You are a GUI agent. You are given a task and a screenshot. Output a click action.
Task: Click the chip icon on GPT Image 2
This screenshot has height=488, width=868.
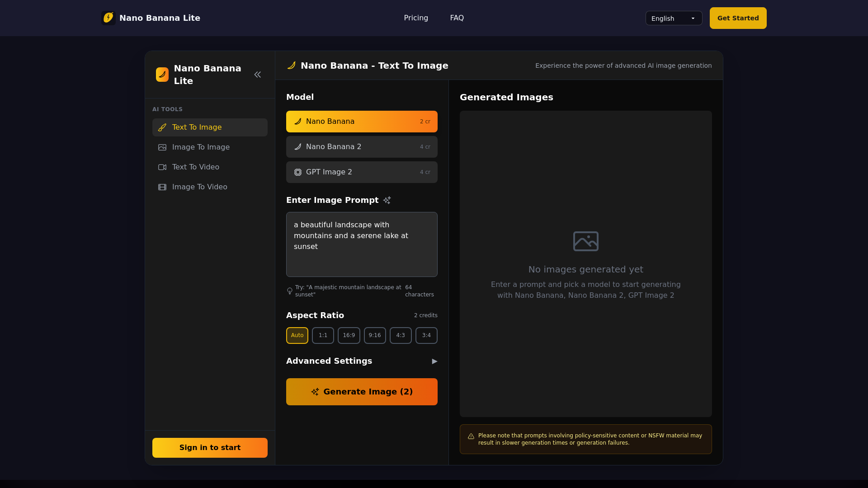pos(298,172)
